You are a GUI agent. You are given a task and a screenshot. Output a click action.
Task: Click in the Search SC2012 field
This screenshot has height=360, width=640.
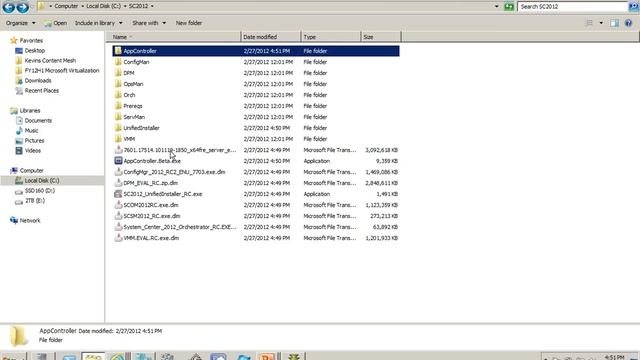pos(573,7)
